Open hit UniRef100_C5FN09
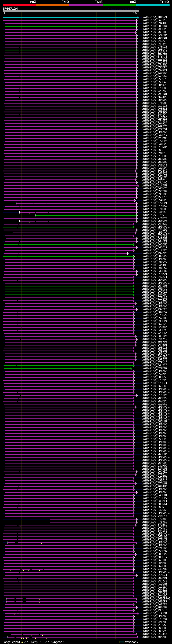The image size is (172, 644). coord(154,100)
